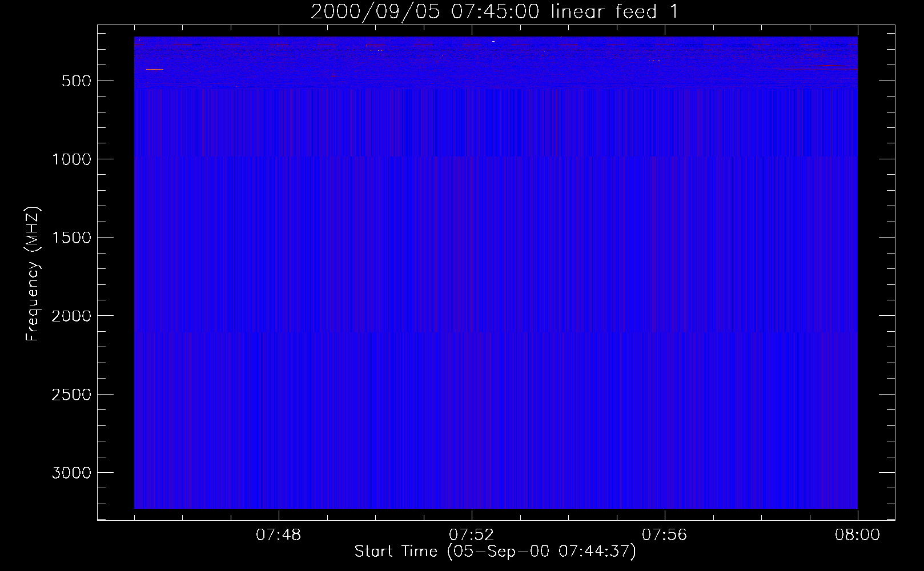The height and width of the screenshot is (571, 924).
Task: Click the 07:48 time tick label
Action: click(x=279, y=535)
